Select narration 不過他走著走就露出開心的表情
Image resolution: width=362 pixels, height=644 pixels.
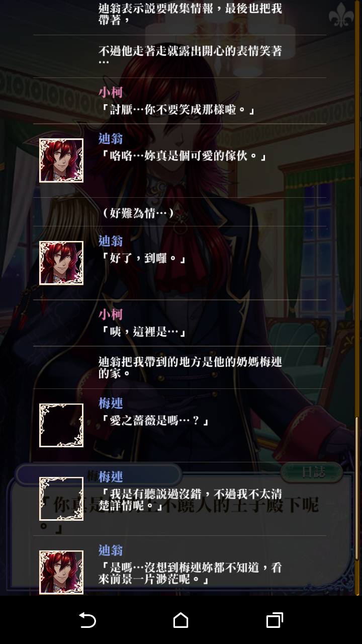click(x=190, y=56)
